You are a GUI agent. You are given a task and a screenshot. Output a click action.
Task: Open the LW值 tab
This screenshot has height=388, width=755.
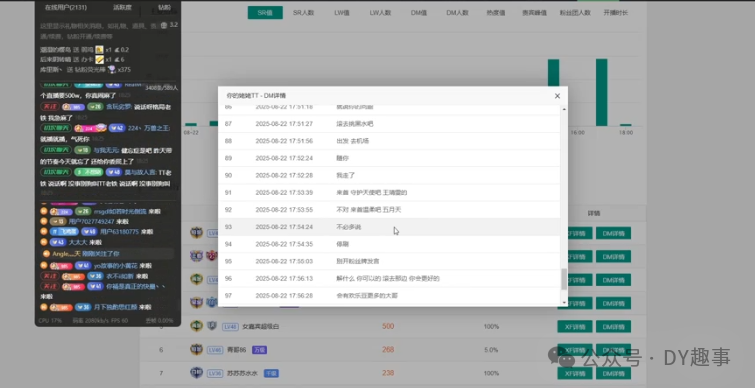[x=341, y=13]
